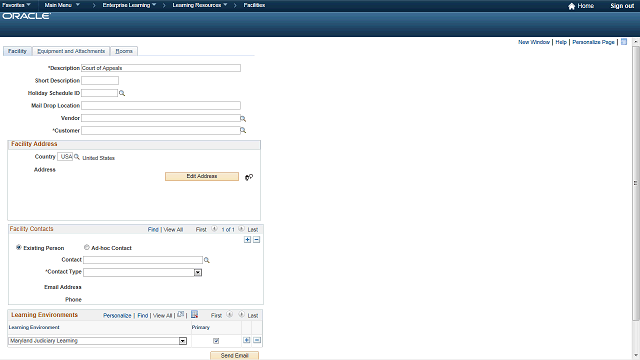Open the Learning Environment dropdown

tap(183, 341)
